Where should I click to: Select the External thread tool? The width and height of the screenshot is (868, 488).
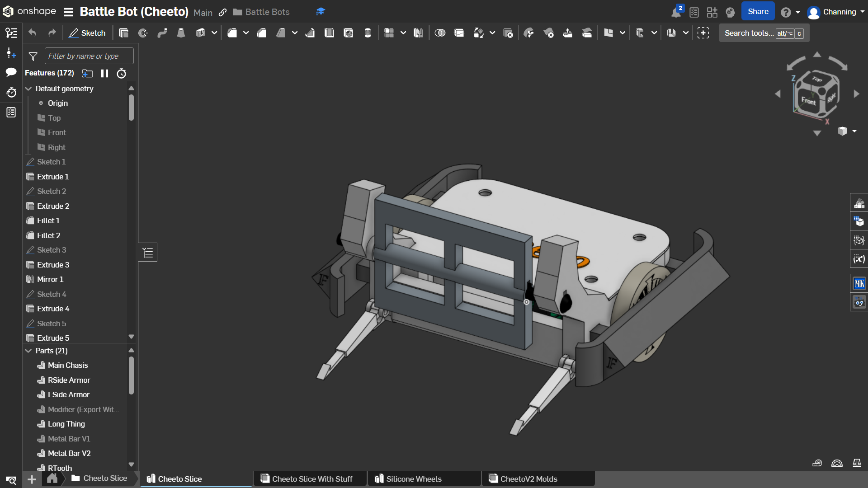368,33
